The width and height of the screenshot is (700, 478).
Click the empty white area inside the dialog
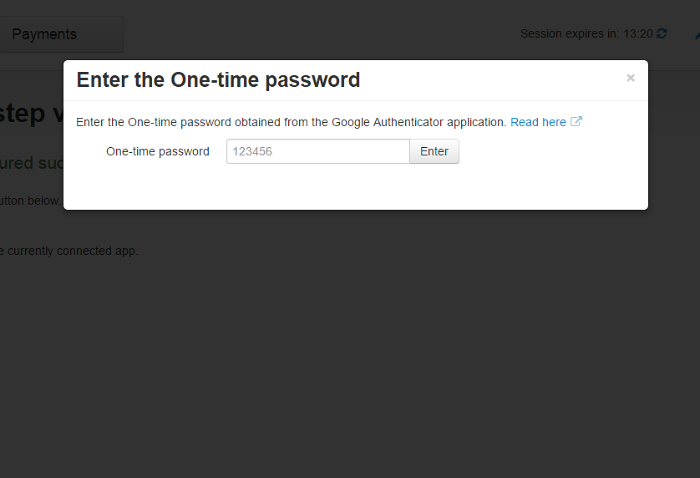(x=355, y=187)
